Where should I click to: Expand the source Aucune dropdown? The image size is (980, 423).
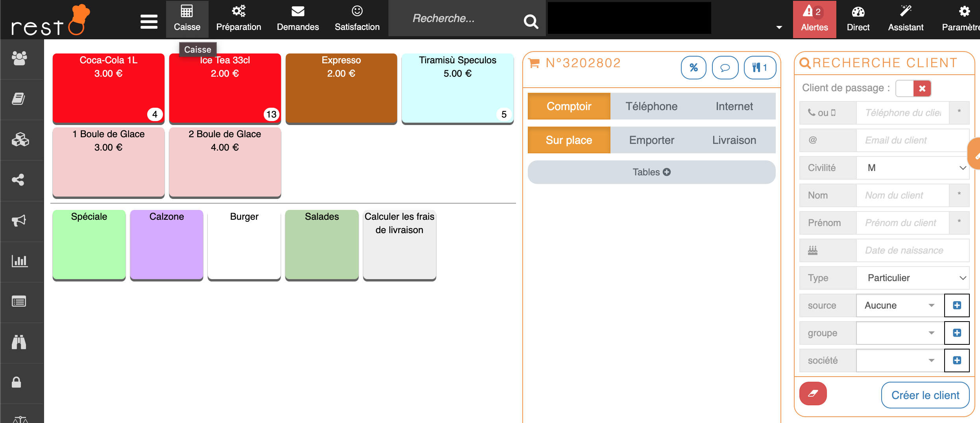tap(900, 305)
